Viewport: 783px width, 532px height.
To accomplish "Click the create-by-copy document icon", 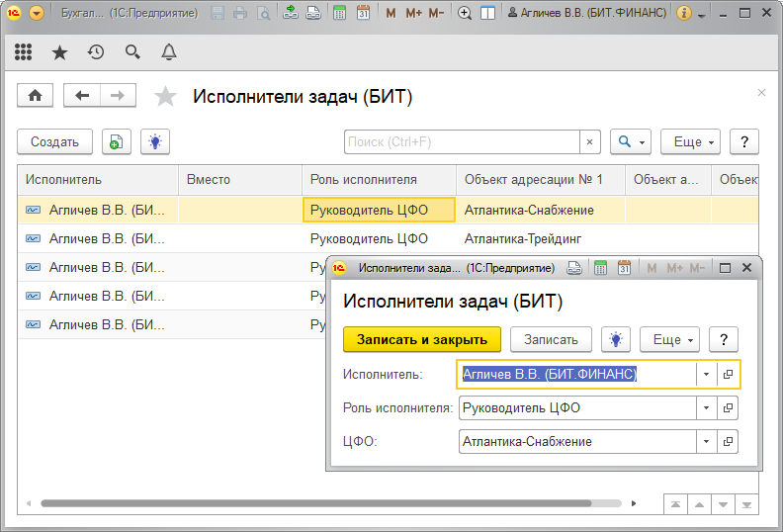I will pos(116,142).
